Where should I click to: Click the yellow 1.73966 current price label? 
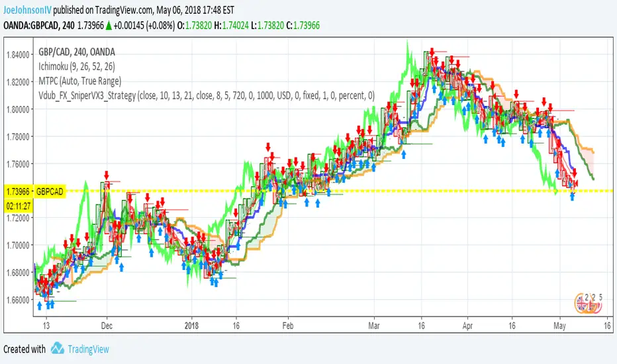(18, 192)
